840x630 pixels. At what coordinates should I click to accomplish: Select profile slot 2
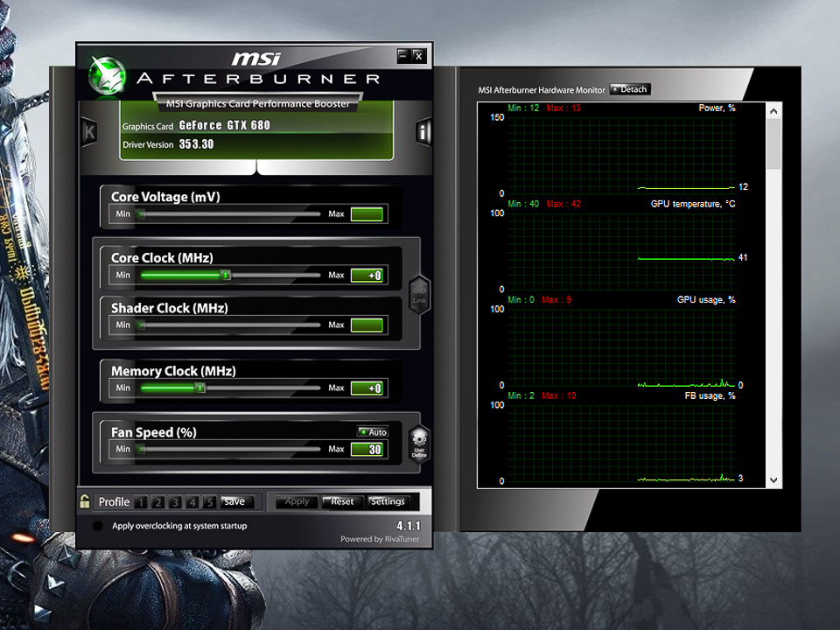pyautogui.click(x=158, y=502)
